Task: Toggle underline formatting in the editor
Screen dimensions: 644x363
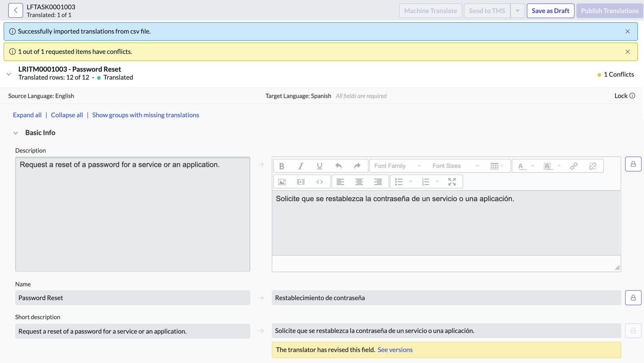Action: 319,166
